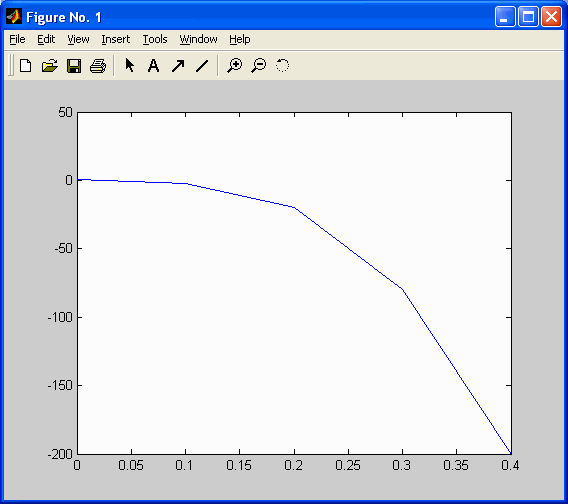Toggle the Rotate 3D tool

(x=283, y=66)
